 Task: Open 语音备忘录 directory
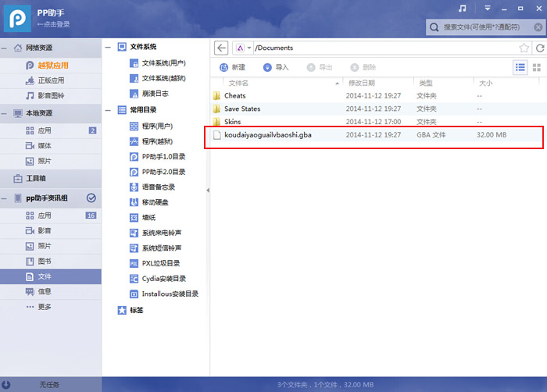click(x=152, y=187)
